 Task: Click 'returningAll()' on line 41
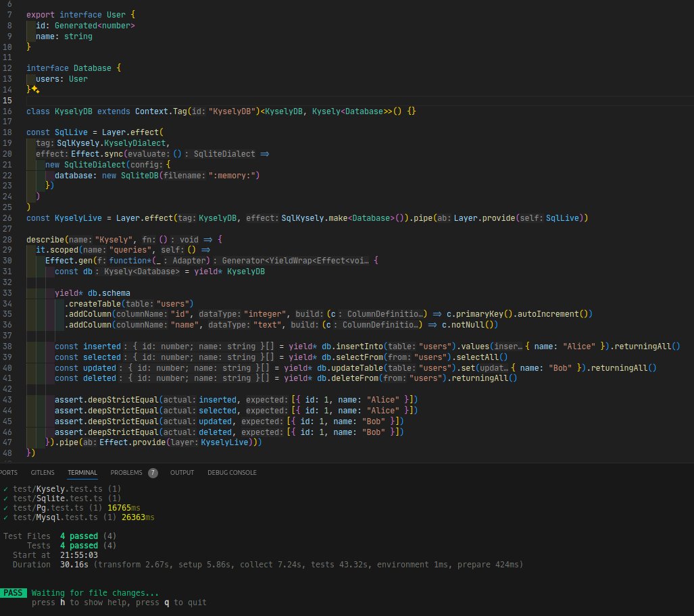coord(485,378)
